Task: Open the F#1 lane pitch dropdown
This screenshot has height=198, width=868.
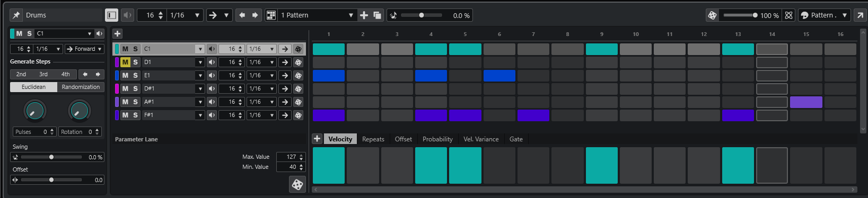Action: pyautogui.click(x=200, y=115)
